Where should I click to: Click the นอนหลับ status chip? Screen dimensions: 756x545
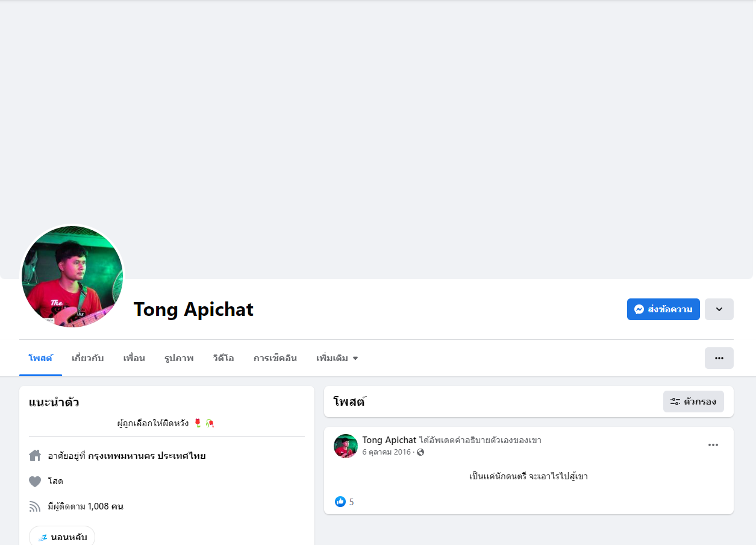point(62,537)
